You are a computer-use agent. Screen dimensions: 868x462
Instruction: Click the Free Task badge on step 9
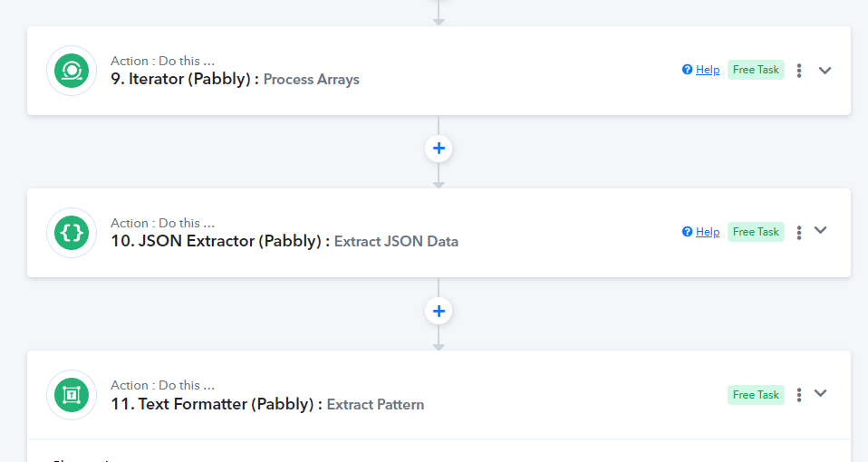point(756,70)
